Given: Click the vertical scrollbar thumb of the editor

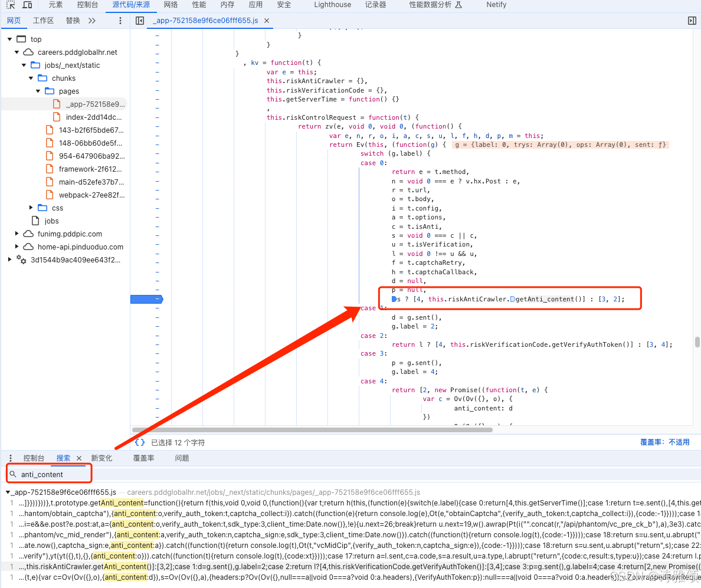Looking at the screenshot, I should 697,342.
